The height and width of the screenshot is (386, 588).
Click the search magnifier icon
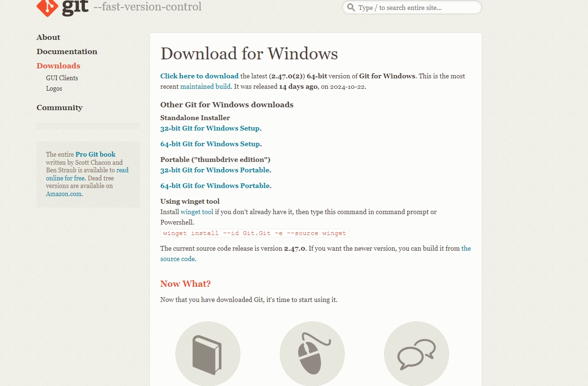tap(351, 8)
